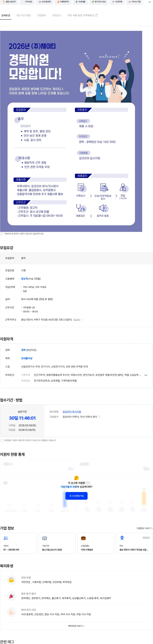153x644 pixels.
Task: Click the 장기근속 포상 tag
Action: click(x=99, y=2)
